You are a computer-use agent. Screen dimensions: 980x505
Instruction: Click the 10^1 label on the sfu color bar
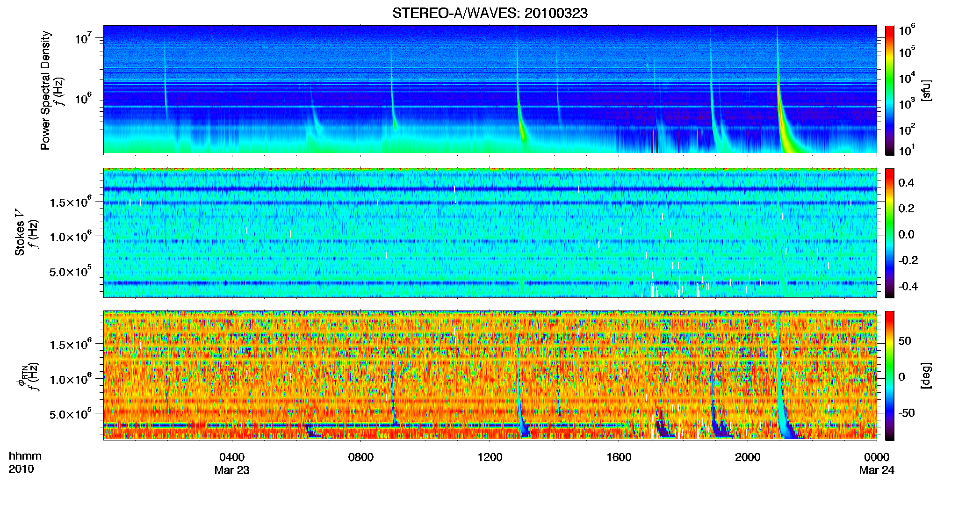tap(907, 151)
